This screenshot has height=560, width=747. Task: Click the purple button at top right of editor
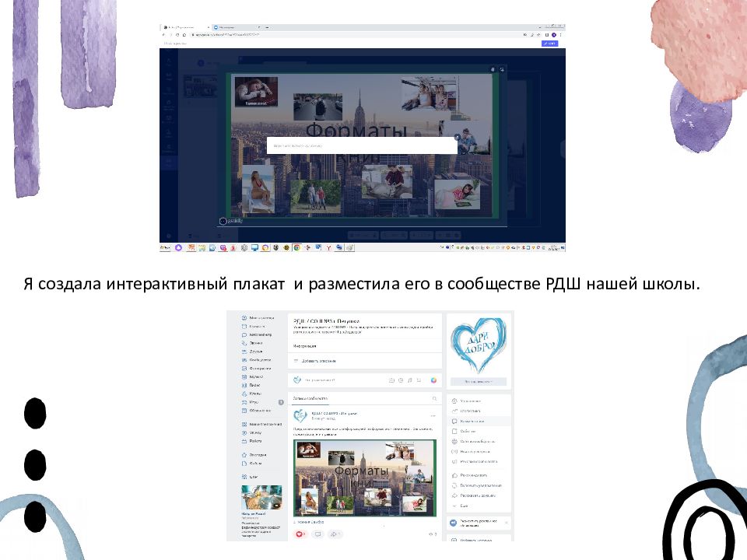tap(549, 44)
